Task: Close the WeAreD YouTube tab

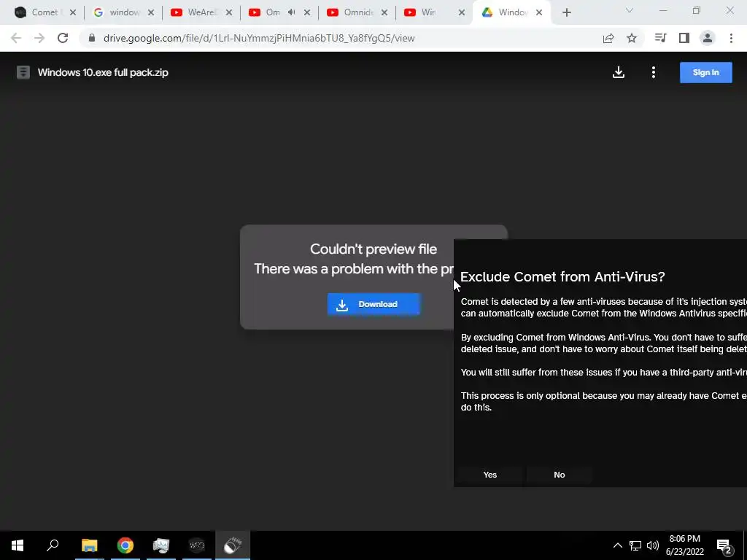Action: click(x=228, y=12)
